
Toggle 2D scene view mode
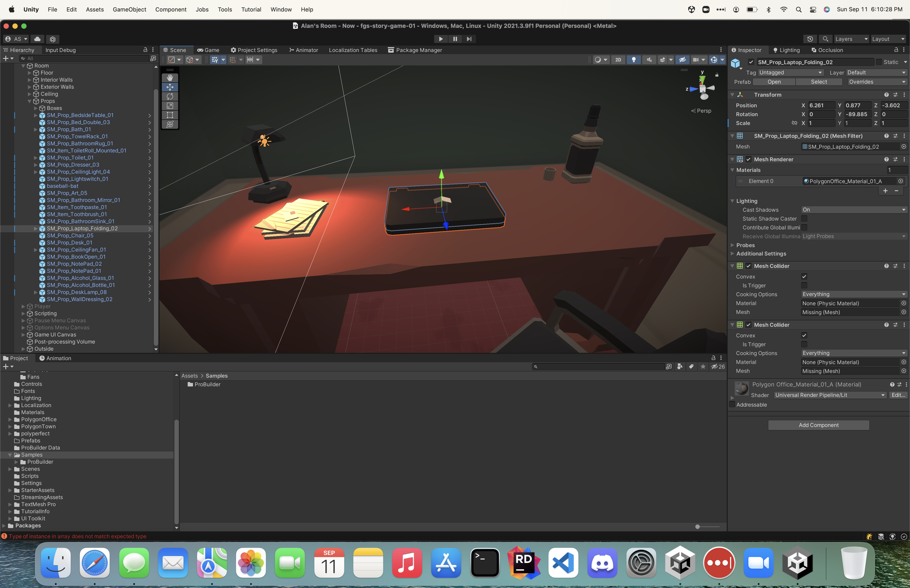click(618, 60)
